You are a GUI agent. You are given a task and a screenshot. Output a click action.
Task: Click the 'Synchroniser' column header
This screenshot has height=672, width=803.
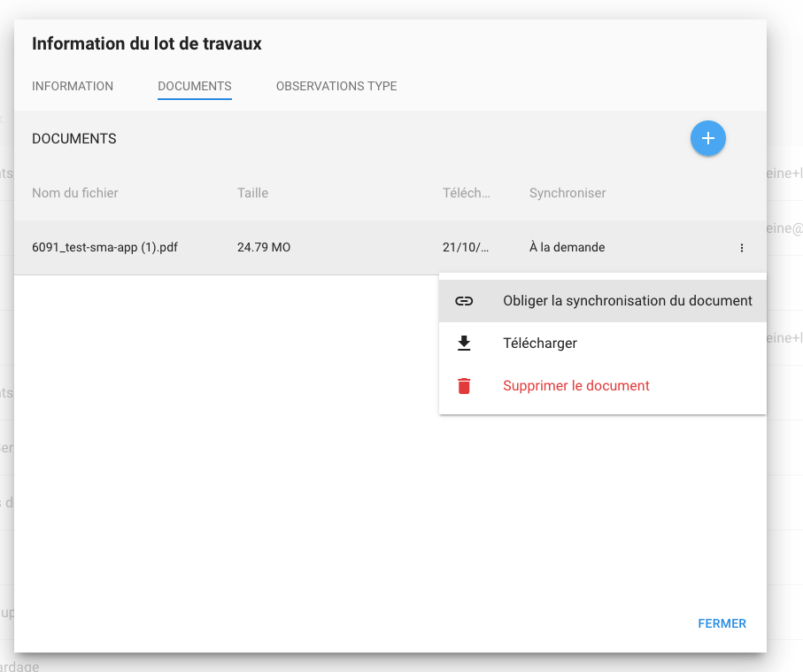567,193
